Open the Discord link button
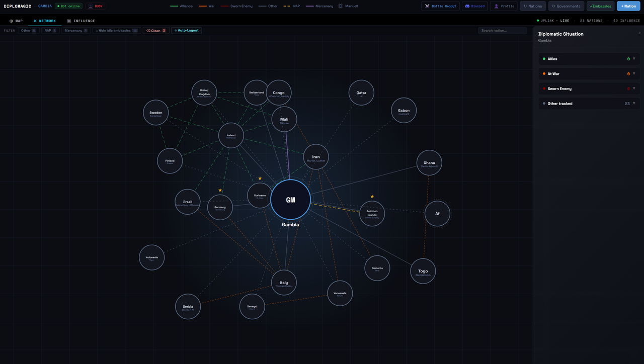The height and width of the screenshot is (364, 644). click(475, 6)
